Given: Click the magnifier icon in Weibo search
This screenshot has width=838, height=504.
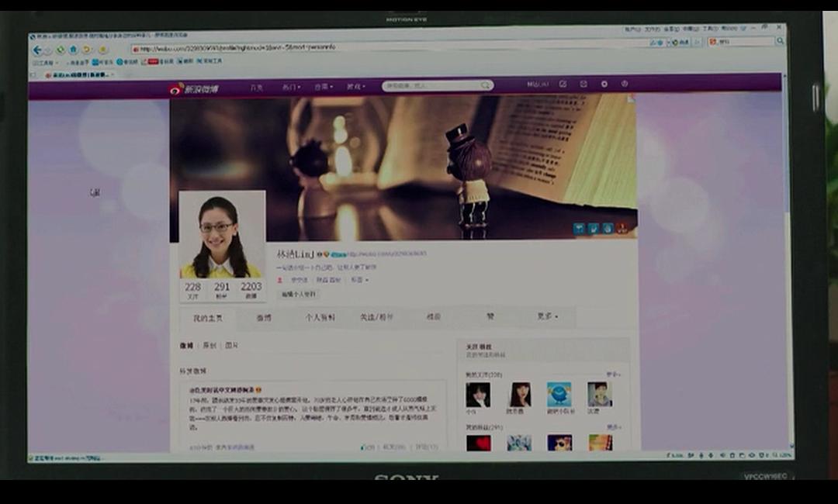Looking at the screenshot, I should coord(485,86).
